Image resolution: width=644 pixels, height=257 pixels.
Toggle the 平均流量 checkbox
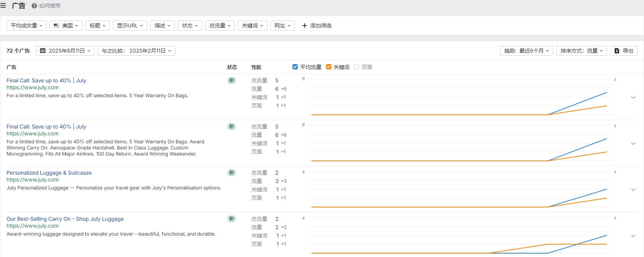(x=295, y=67)
